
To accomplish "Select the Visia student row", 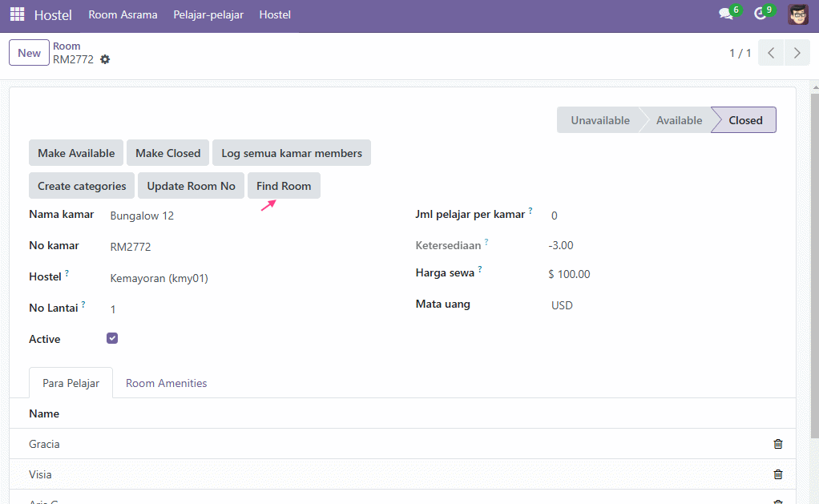I will [x=402, y=474].
